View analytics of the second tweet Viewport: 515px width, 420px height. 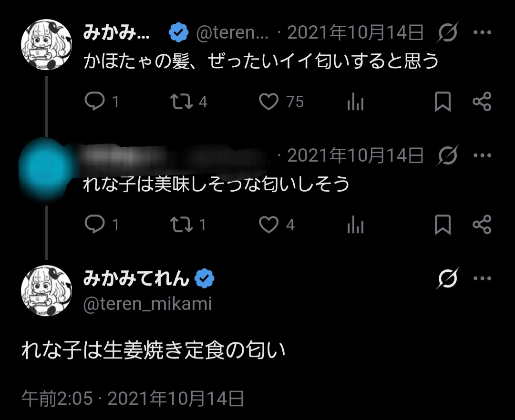pyautogui.click(x=356, y=225)
